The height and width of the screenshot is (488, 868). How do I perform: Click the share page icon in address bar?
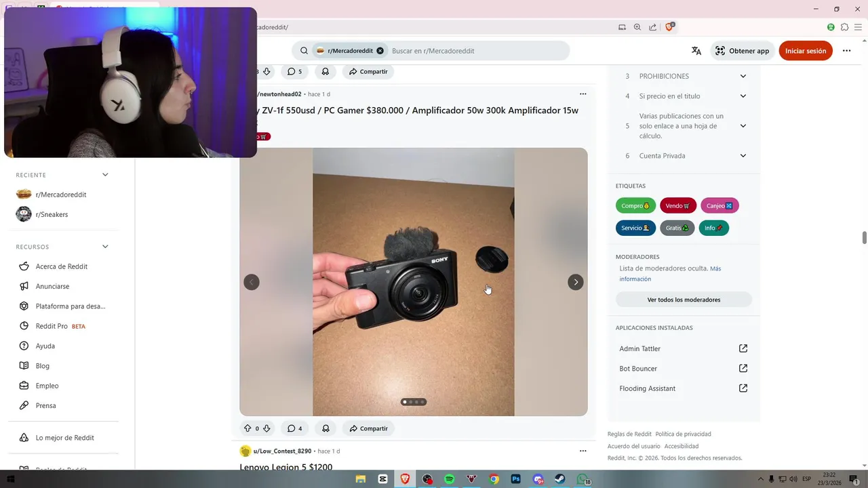click(652, 27)
